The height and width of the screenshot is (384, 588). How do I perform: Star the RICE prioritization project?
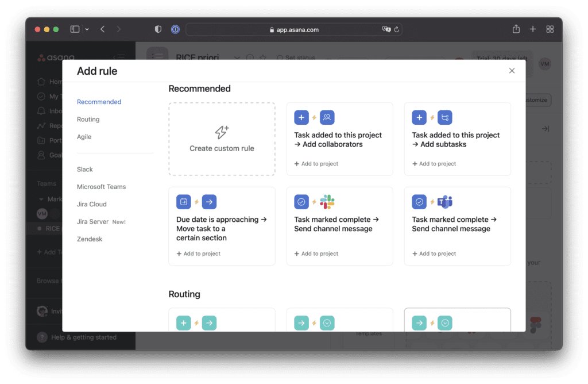262,57
